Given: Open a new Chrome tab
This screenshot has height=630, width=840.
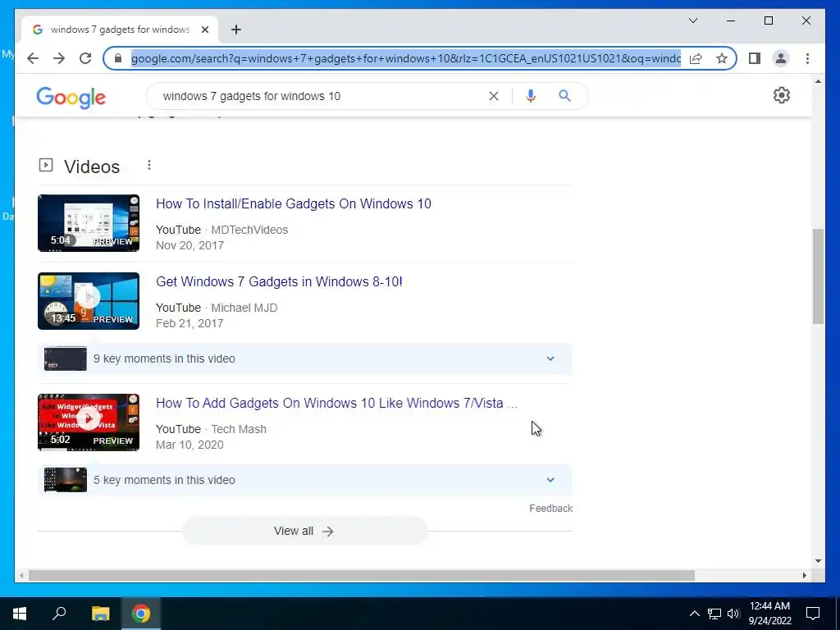Looking at the screenshot, I should [x=236, y=30].
